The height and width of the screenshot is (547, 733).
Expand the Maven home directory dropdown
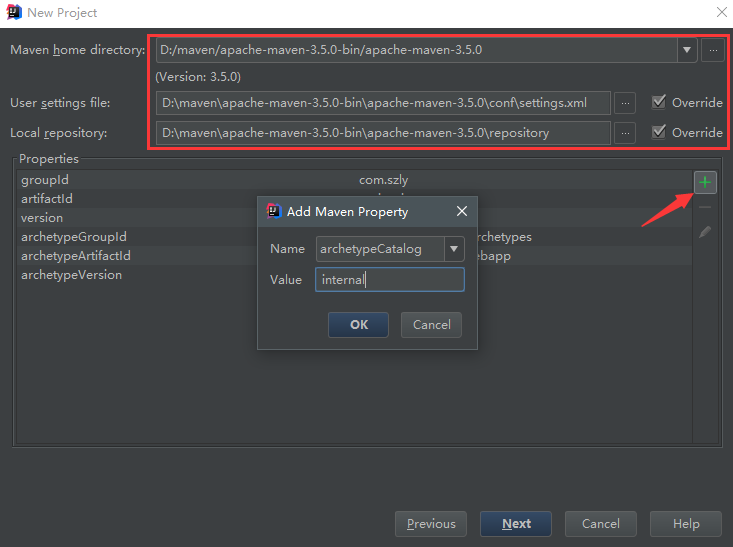(x=687, y=50)
